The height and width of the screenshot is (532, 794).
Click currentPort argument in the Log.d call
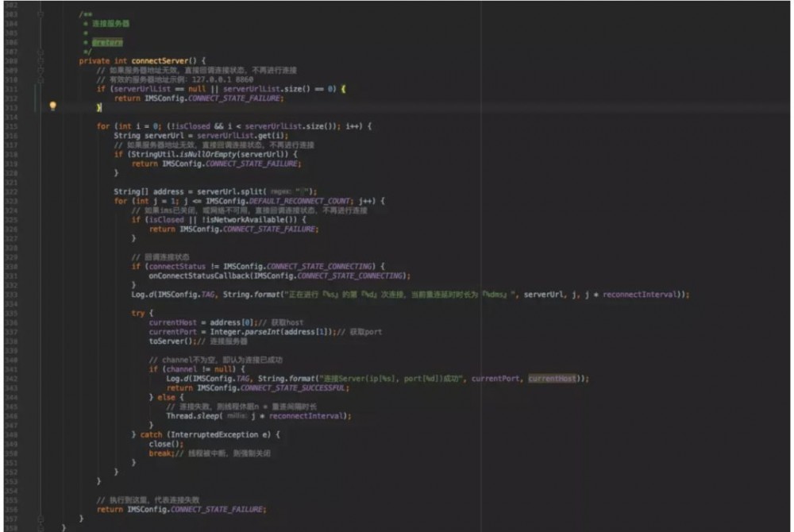495,379
